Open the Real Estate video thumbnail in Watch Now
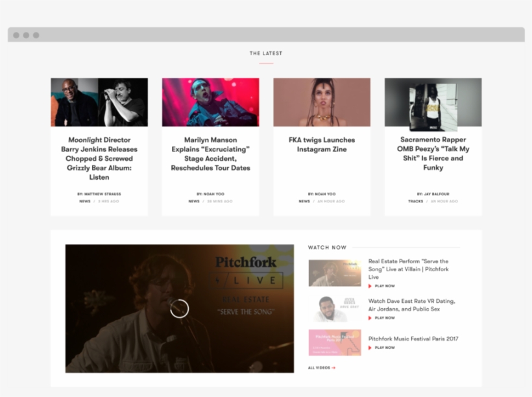The image size is (532, 397). click(x=335, y=273)
